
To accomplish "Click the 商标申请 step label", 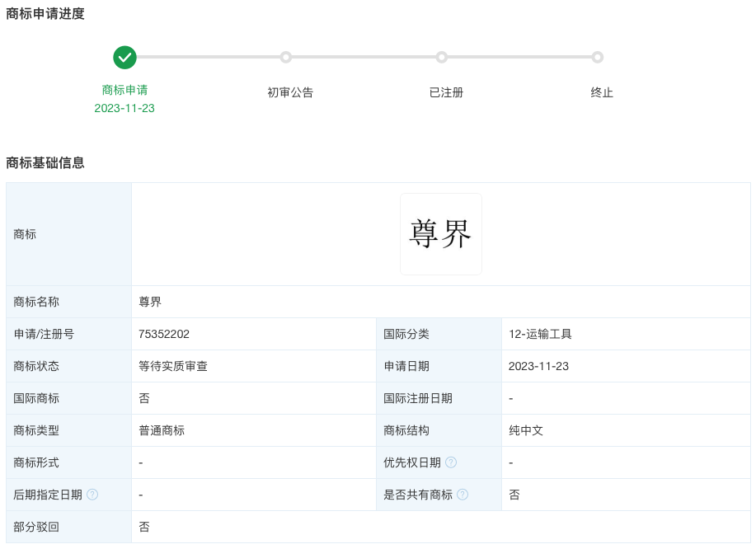I will coord(124,90).
